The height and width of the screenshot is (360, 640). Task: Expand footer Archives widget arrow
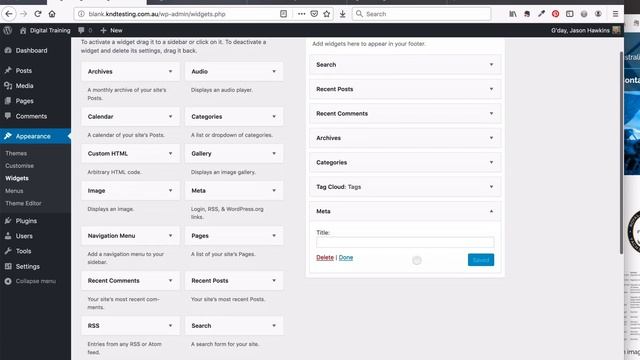(491, 138)
